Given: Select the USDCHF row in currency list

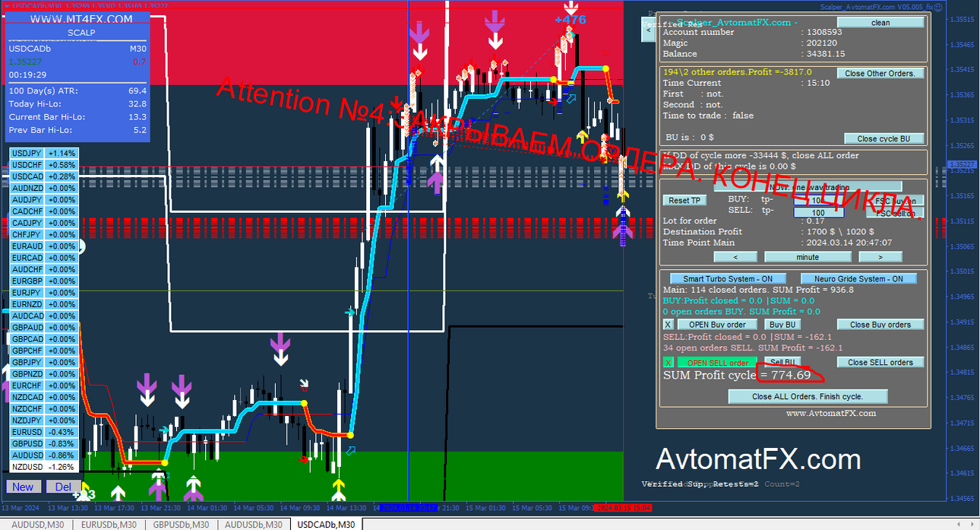Looking at the screenshot, I should [x=44, y=164].
